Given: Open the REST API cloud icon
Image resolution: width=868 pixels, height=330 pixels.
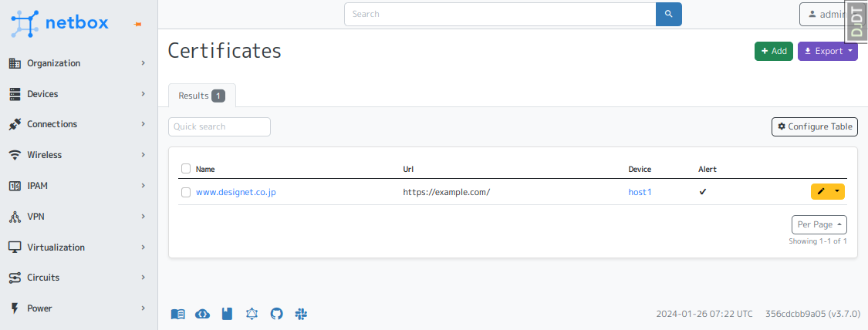Looking at the screenshot, I should [202, 314].
